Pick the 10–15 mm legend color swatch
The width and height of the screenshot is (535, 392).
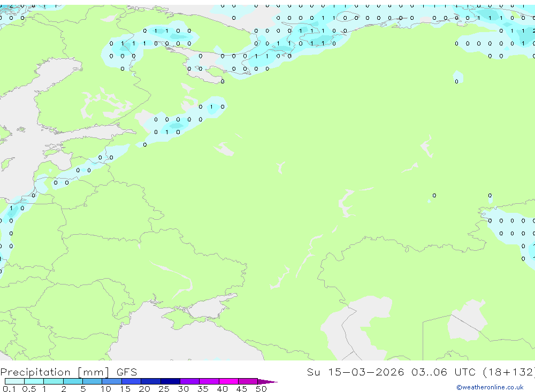pyautogui.click(x=112, y=381)
